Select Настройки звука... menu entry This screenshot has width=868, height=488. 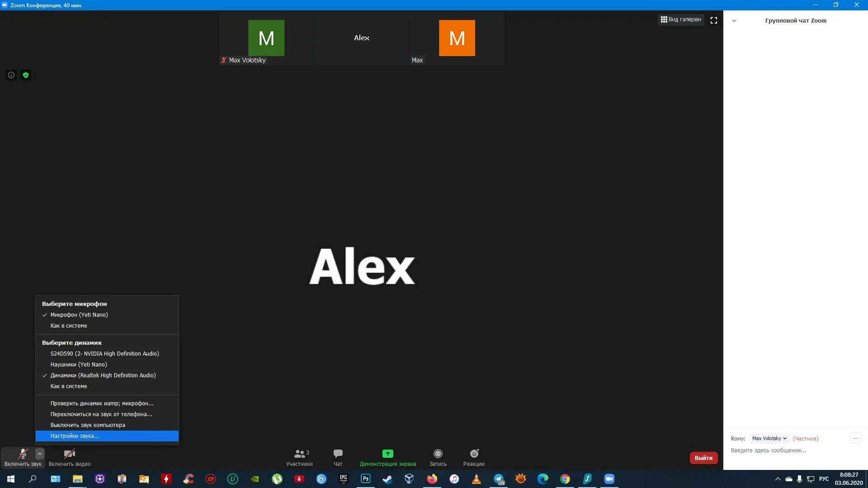(75, 436)
